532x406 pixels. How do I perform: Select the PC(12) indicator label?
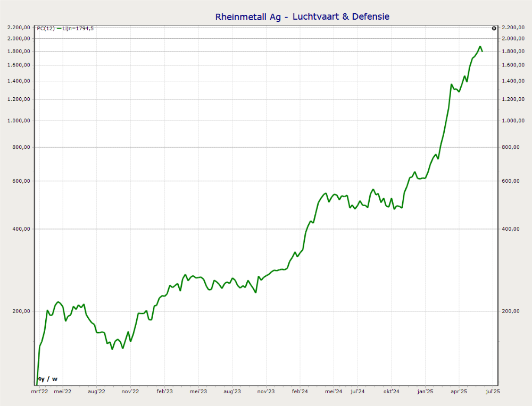click(x=45, y=28)
